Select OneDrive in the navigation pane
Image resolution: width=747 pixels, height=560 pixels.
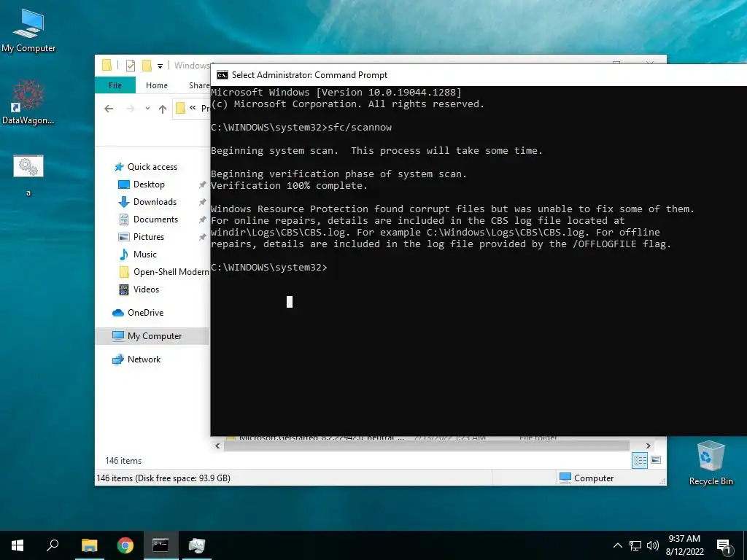(x=138, y=313)
